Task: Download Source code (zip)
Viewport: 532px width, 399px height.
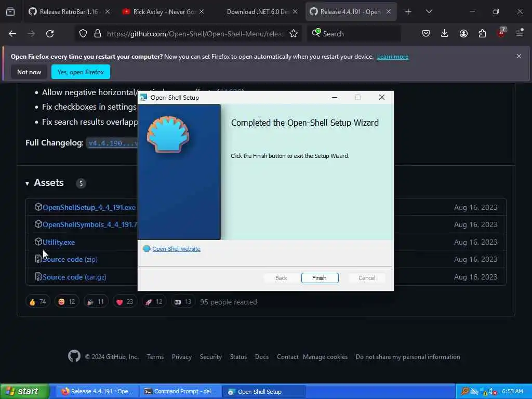Action: [70, 259]
